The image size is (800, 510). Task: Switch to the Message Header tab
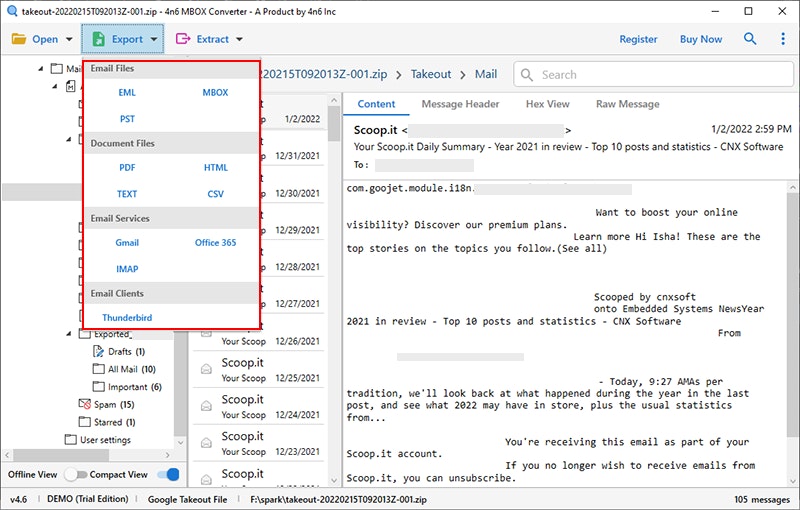460,104
